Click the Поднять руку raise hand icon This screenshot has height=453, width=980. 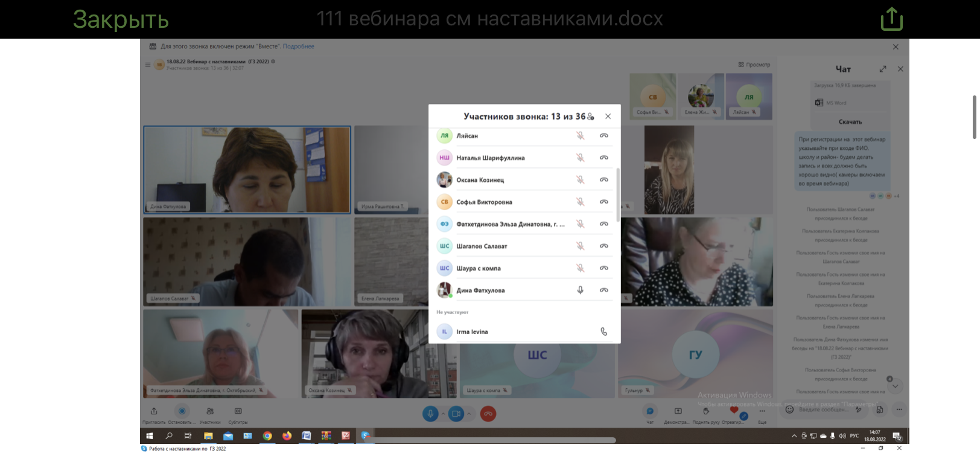click(x=705, y=412)
